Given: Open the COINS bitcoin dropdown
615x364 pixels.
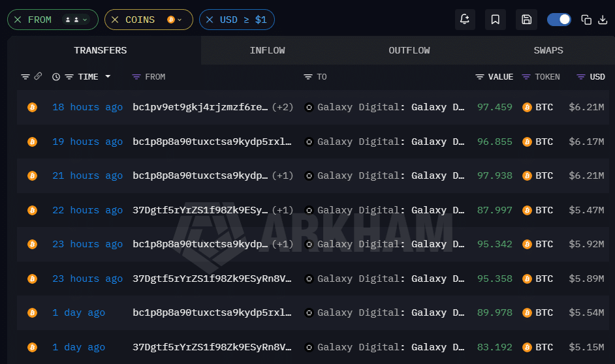Looking at the screenshot, I should coord(174,20).
